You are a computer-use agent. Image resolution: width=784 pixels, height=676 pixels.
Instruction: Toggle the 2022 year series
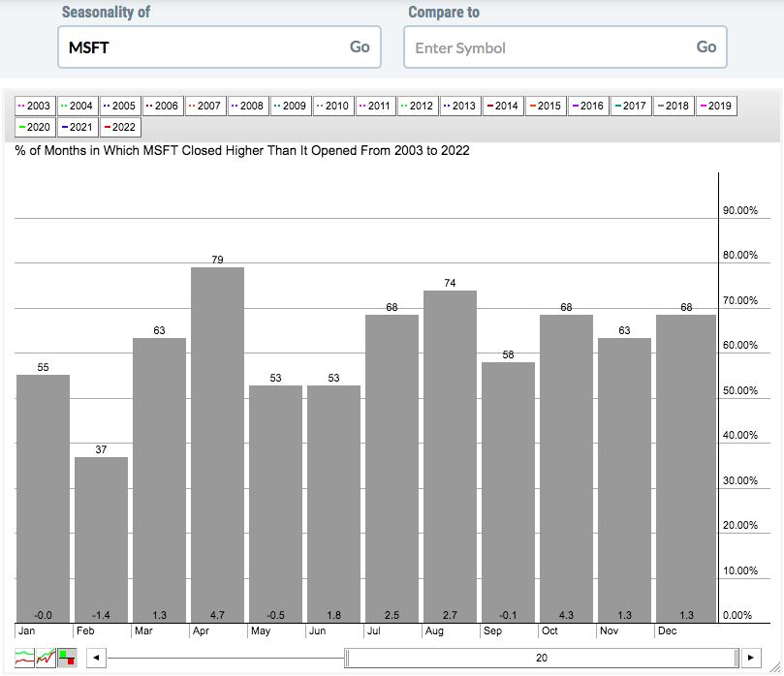120,127
